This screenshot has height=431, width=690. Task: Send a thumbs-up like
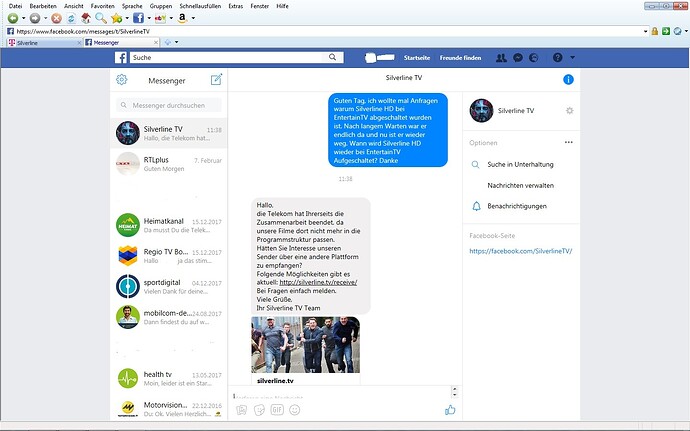[450, 410]
